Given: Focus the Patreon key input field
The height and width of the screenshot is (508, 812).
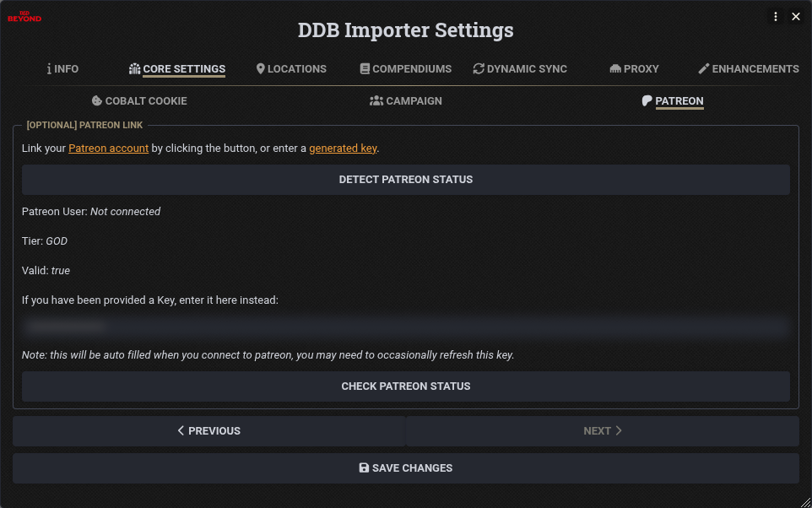Looking at the screenshot, I should pos(405,327).
